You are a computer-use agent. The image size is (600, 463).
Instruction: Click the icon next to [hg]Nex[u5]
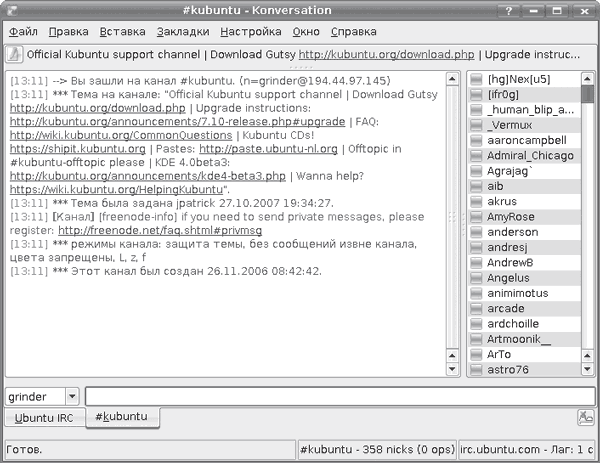(478, 79)
